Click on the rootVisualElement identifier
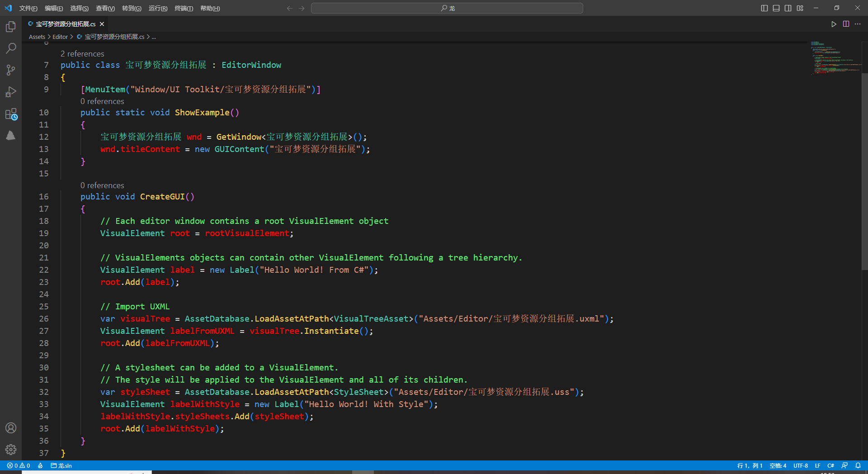The image size is (868, 474). click(247, 233)
